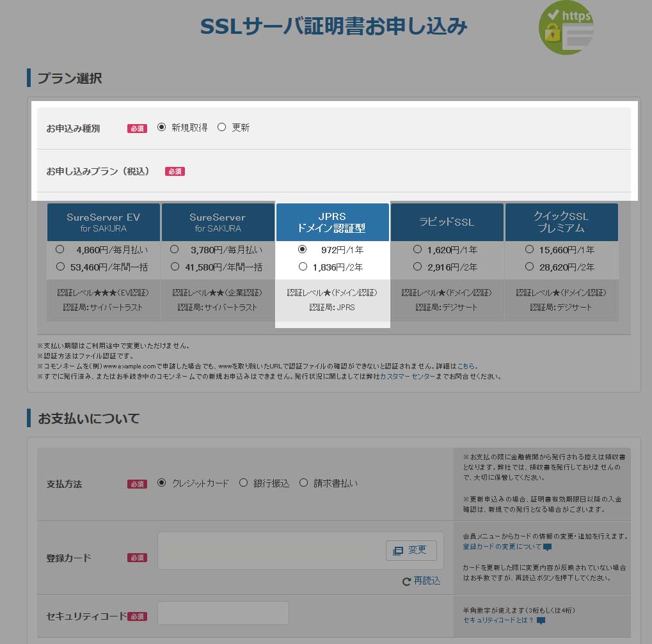Select クイックSSL 28,620円/2年 plan
The width and height of the screenshot is (652, 644).
pos(529,267)
